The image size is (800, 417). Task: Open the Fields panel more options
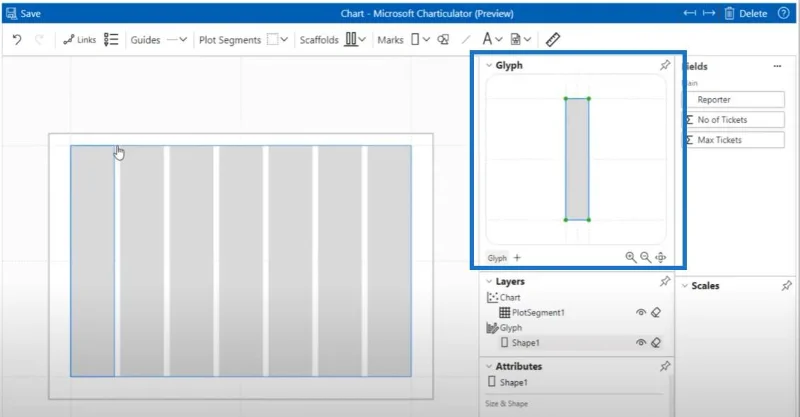point(777,66)
